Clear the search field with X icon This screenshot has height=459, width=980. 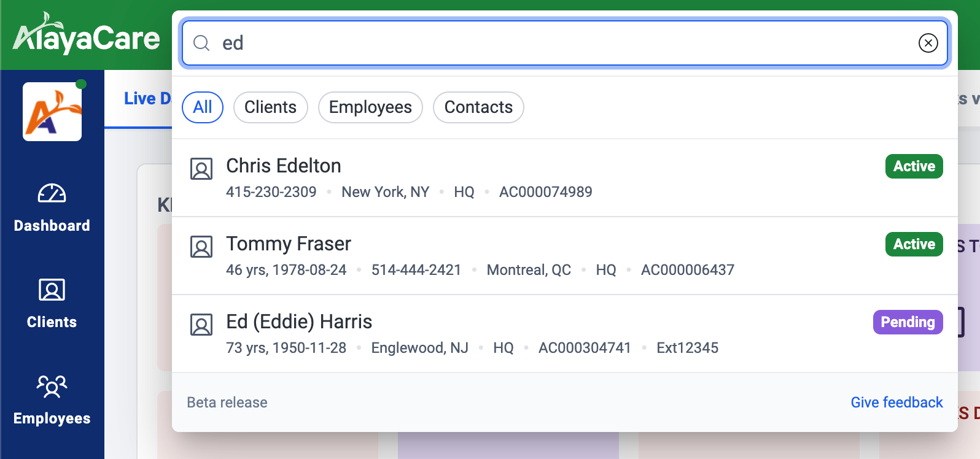point(928,43)
